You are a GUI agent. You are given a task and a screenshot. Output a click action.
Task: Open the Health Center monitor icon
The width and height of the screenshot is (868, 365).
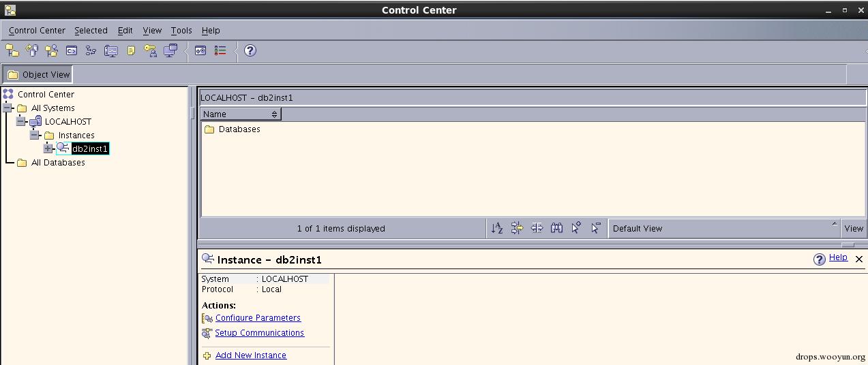tap(111, 50)
